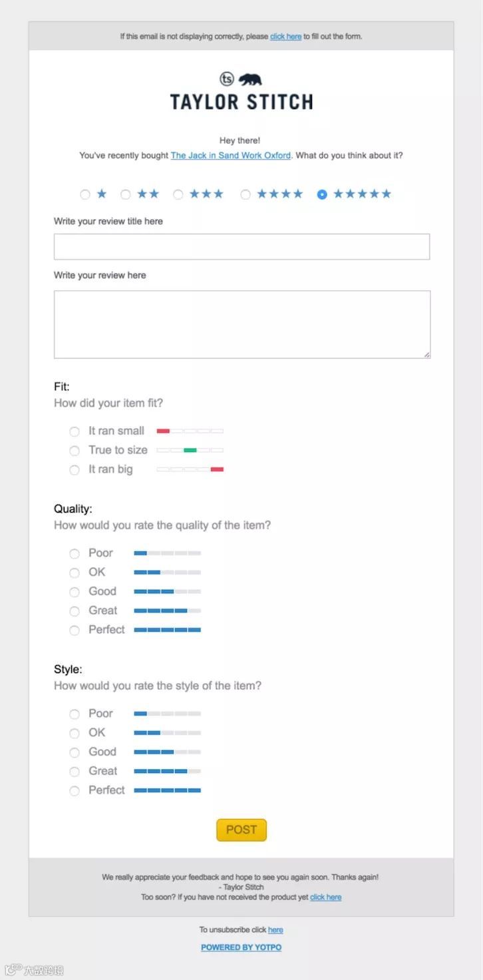Choose the three-star rating
483x980 pixels.
178,194
